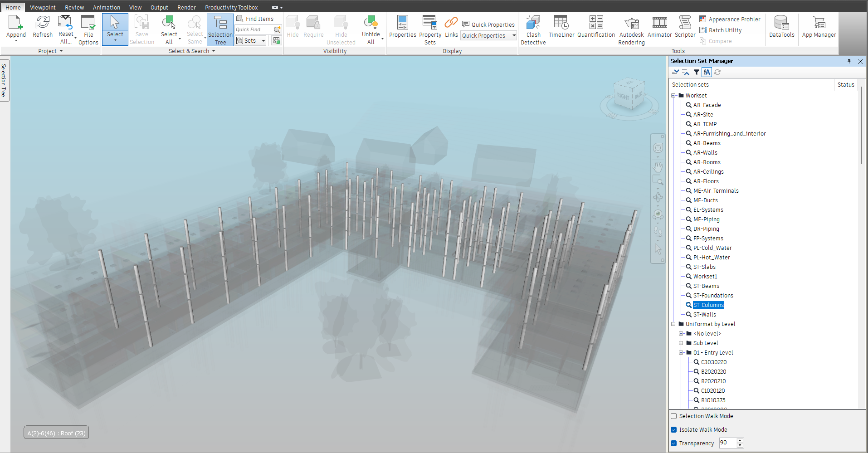Click the Reset All button
The height and width of the screenshot is (453, 868).
(66, 29)
